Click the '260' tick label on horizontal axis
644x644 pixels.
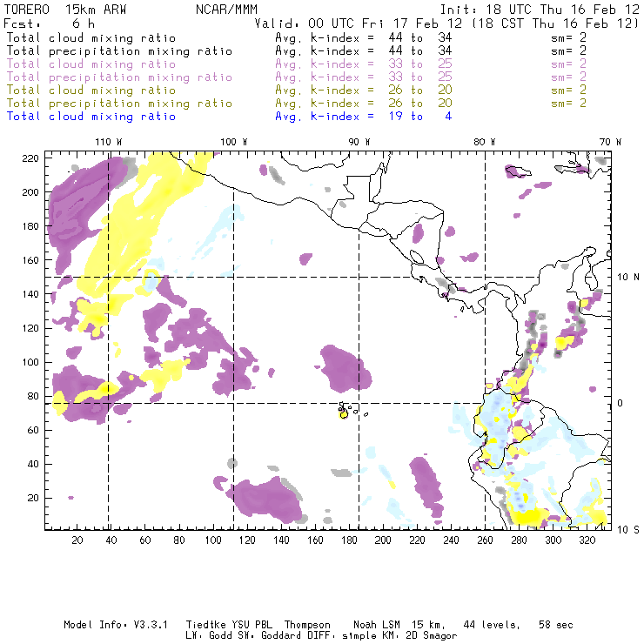pos(485,540)
